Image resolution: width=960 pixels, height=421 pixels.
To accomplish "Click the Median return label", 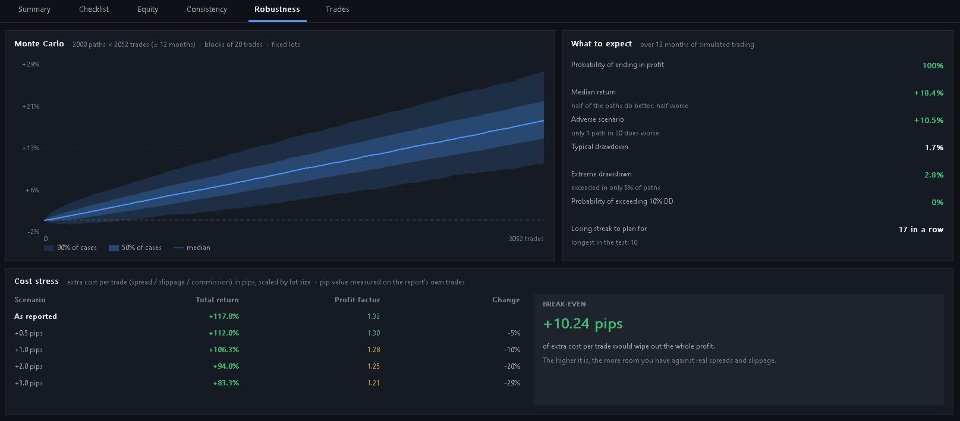I will 593,92.
